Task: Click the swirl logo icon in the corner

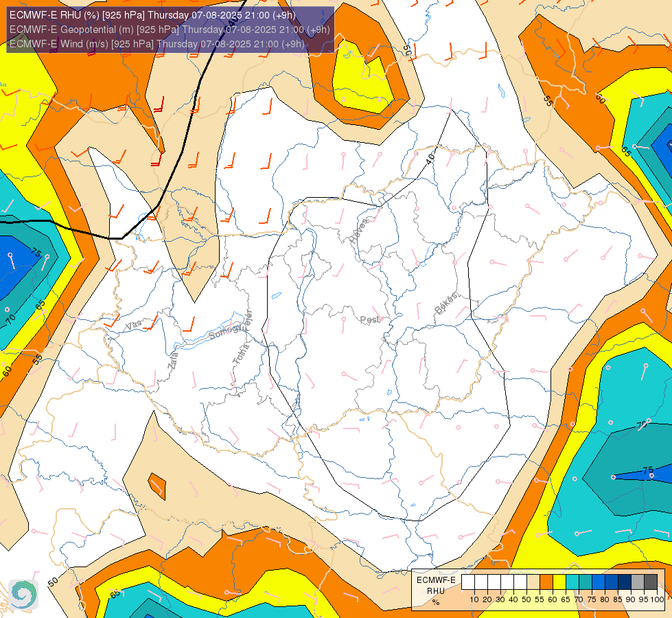Action: 23,595
